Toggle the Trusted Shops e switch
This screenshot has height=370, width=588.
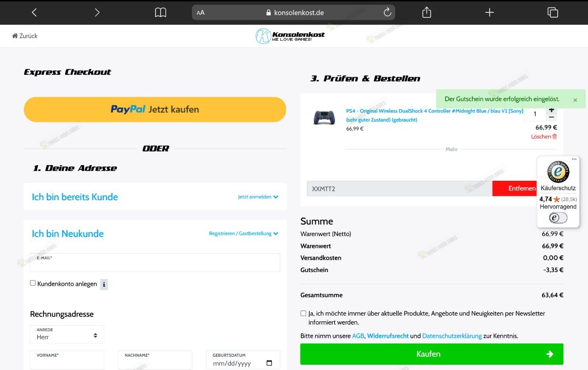pos(558,218)
